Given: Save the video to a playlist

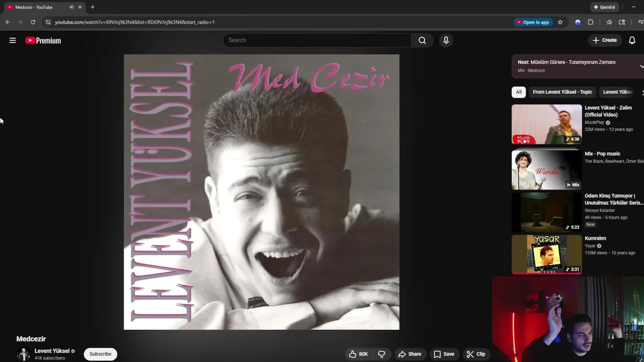Looking at the screenshot, I should pos(444,354).
